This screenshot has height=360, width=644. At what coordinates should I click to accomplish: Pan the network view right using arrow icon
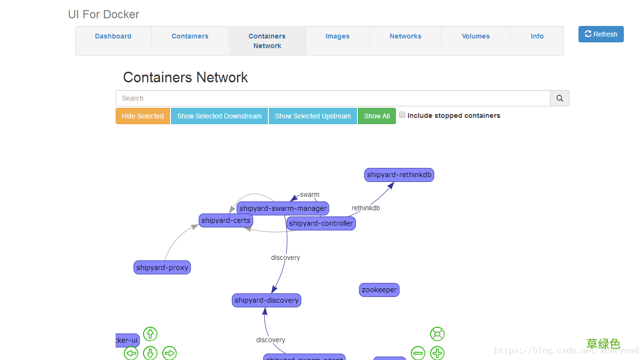(x=169, y=353)
